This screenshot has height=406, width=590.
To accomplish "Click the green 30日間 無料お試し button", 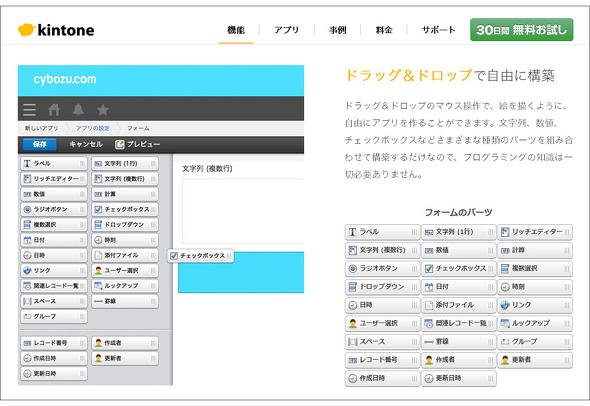I will point(522,30).
